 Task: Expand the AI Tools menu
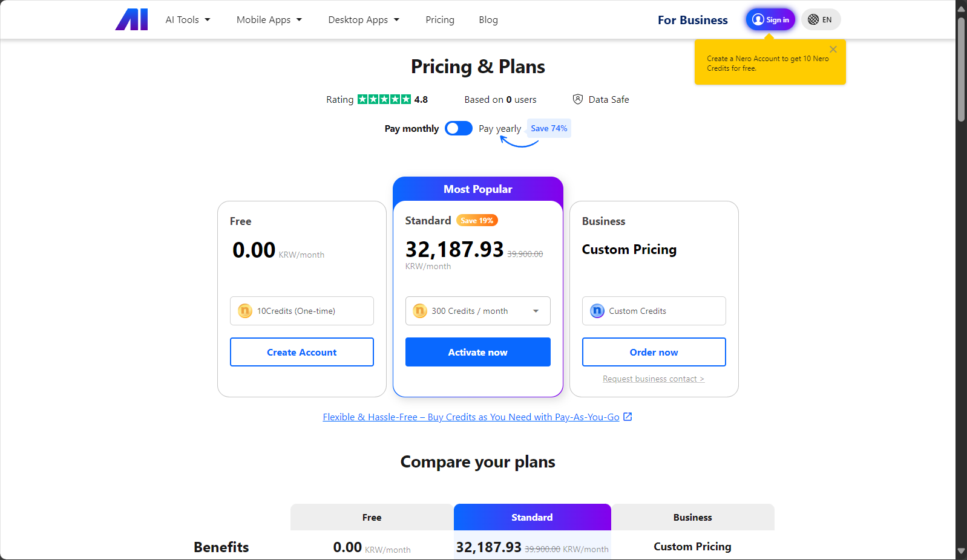pyautogui.click(x=188, y=19)
